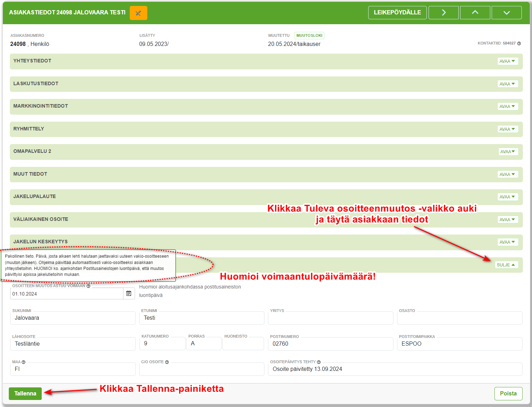Click the added date 09.05.2023/ text

click(x=154, y=44)
